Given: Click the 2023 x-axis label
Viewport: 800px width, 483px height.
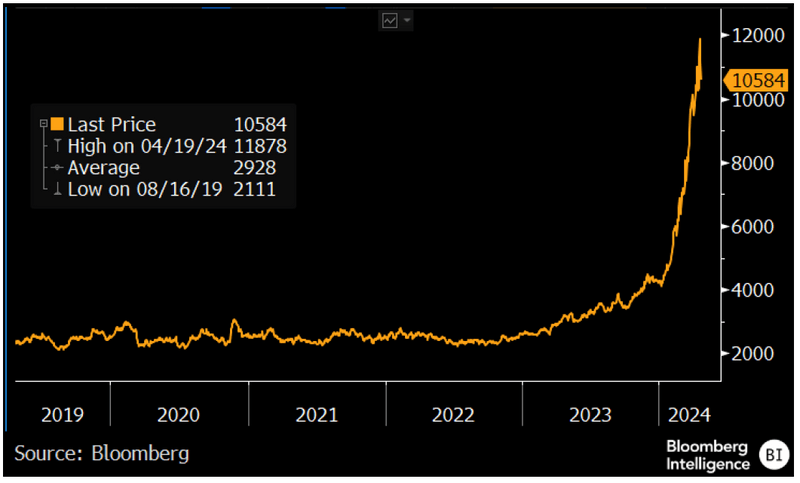Looking at the screenshot, I should [590, 415].
